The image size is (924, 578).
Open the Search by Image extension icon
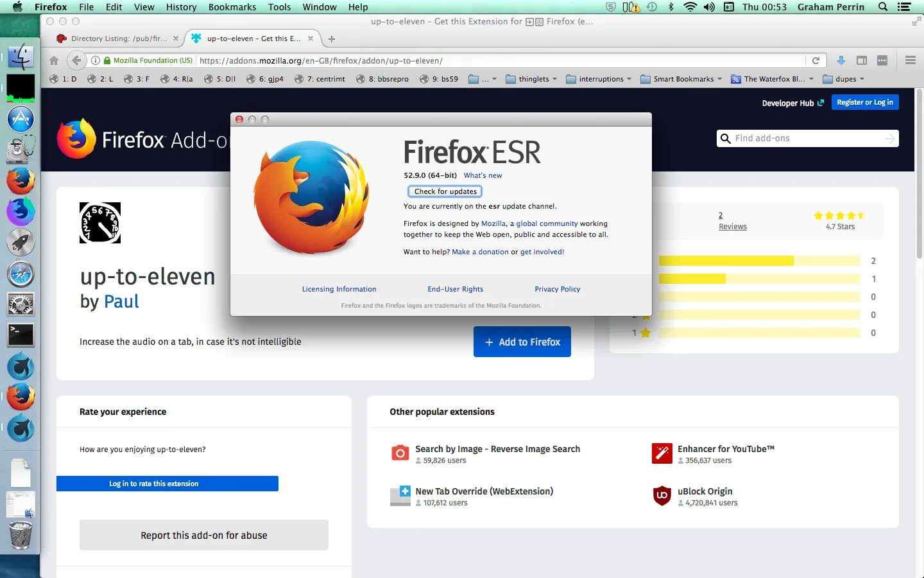tap(400, 453)
